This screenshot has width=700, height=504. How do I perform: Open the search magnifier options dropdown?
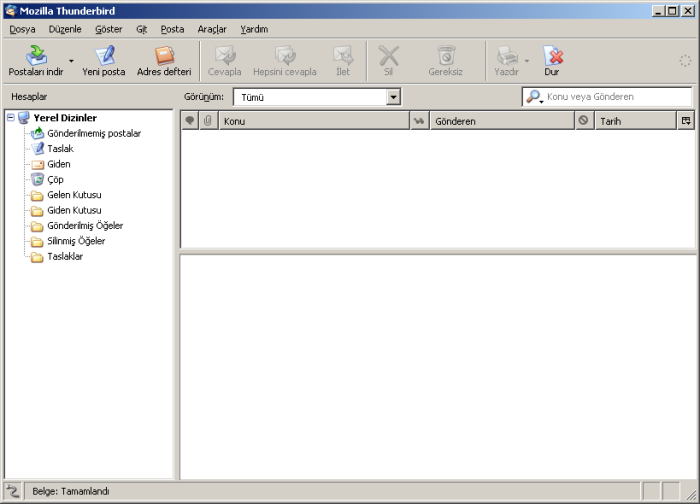click(x=534, y=97)
